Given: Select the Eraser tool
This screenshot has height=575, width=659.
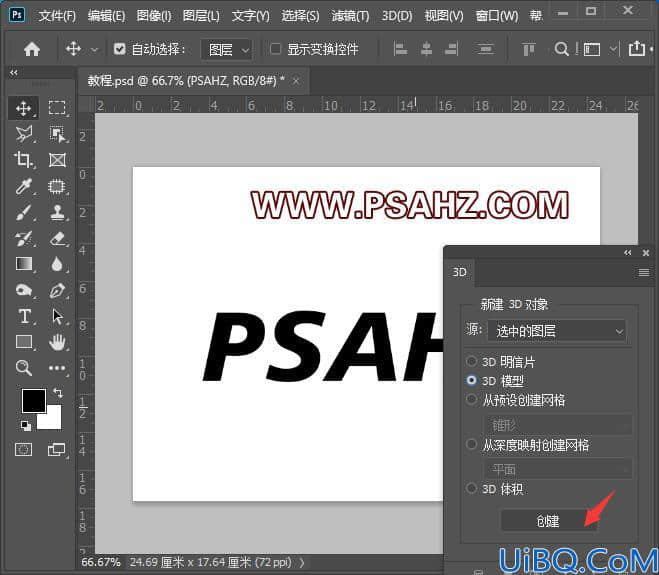Looking at the screenshot, I should pyautogui.click(x=57, y=238).
